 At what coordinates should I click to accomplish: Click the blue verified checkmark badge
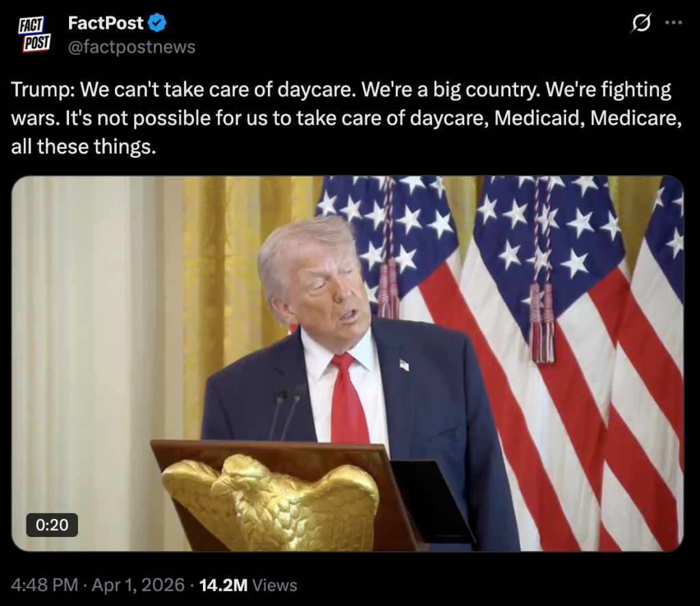[157, 23]
